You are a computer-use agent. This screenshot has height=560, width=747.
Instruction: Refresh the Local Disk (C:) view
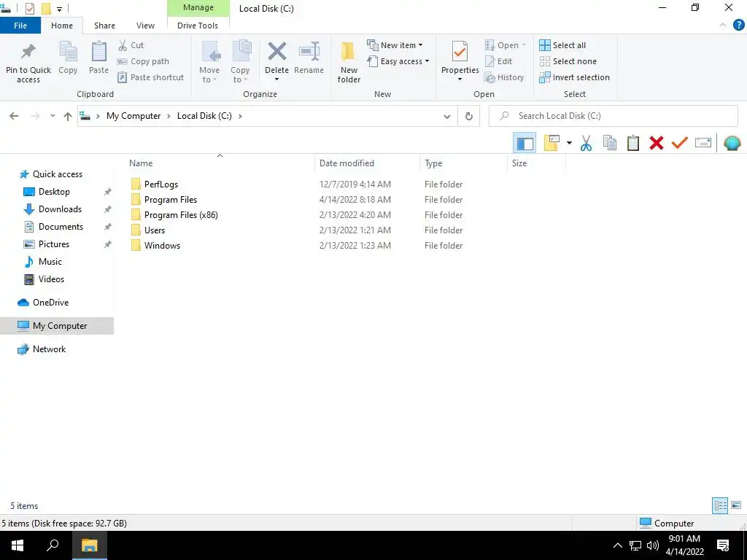pyautogui.click(x=469, y=116)
